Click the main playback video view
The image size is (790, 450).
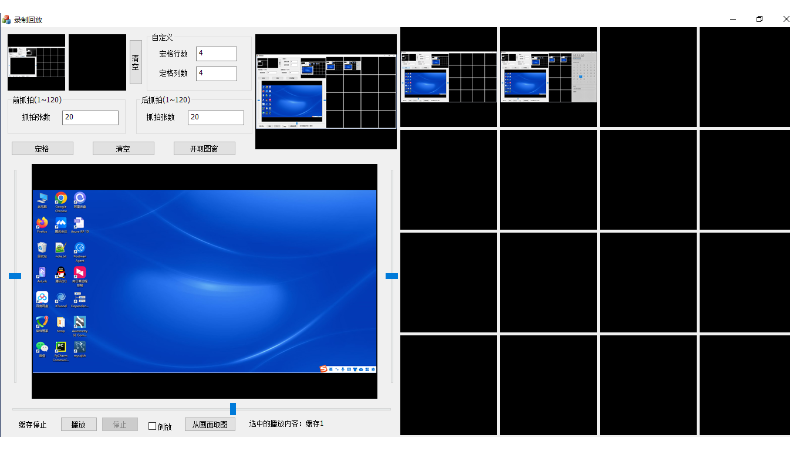tap(205, 281)
